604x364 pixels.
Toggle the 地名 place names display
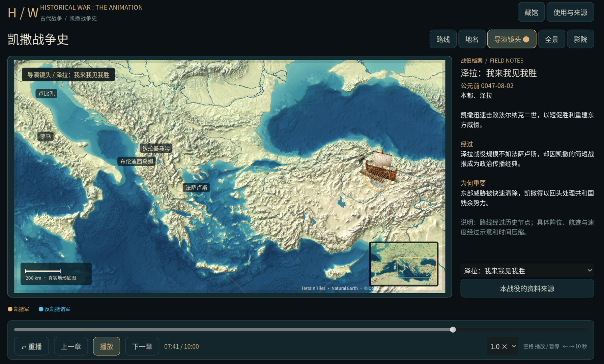[x=472, y=39]
